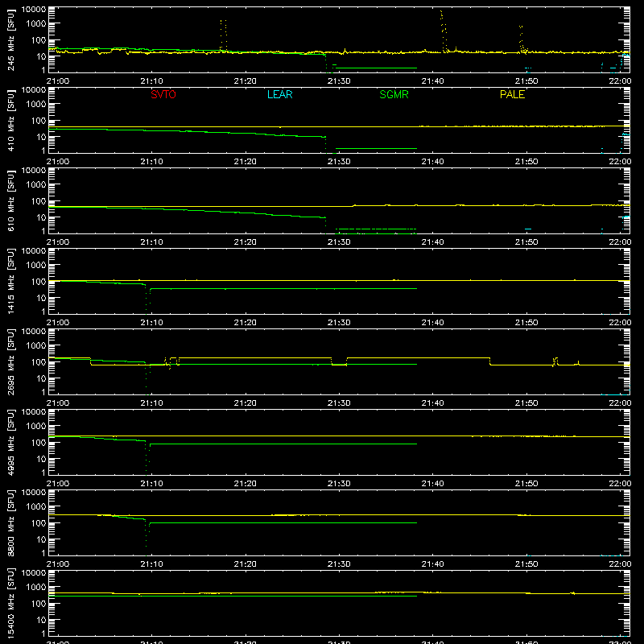The height and width of the screenshot is (644, 644).
Task: Click 21:50 time label below 410 MHz panel
Action: (526, 162)
